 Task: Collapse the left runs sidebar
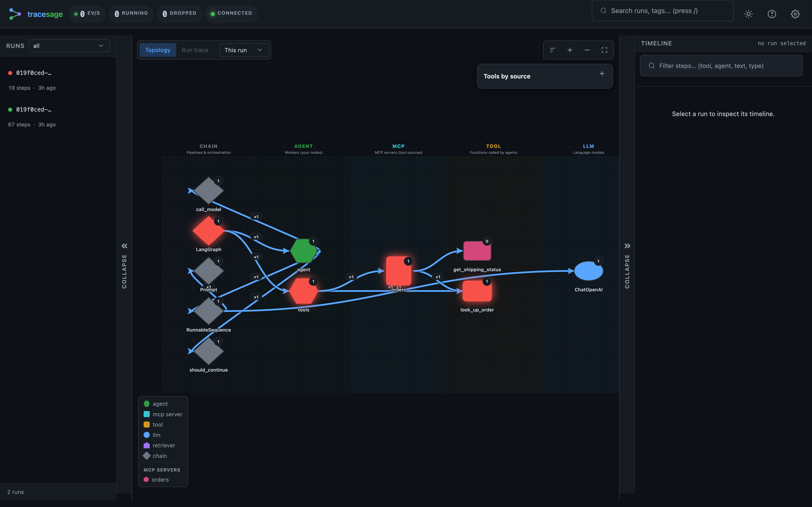tap(124, 265)
